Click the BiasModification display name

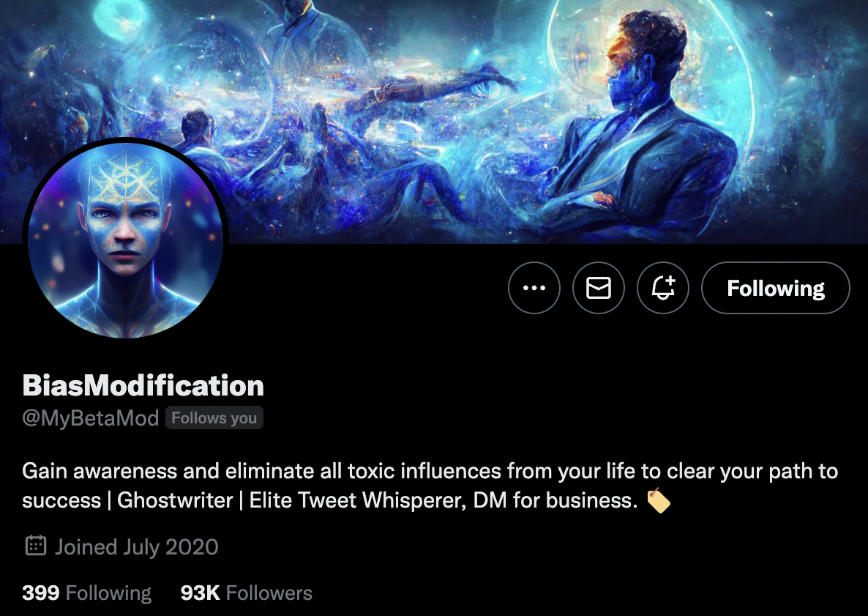(x=143, y=385)
